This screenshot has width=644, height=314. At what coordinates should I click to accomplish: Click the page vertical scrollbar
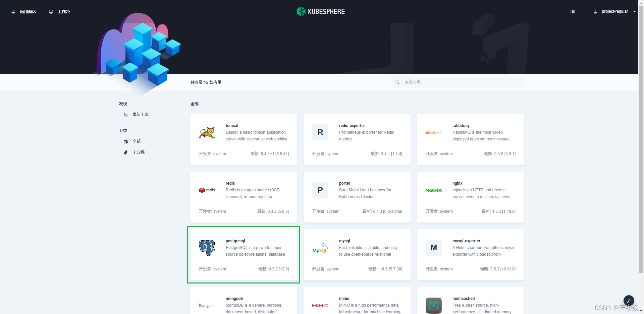641,139
